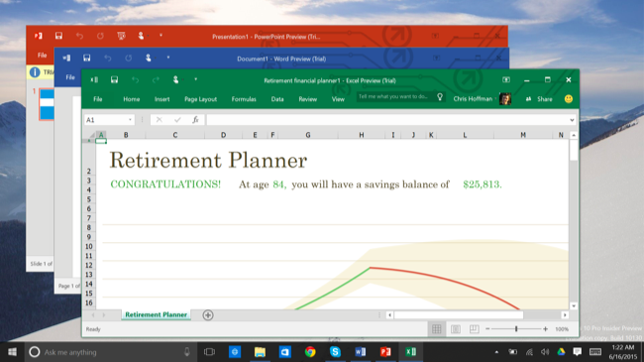Click the lightbulb Tell Me icon

click(x=440, y=96)
